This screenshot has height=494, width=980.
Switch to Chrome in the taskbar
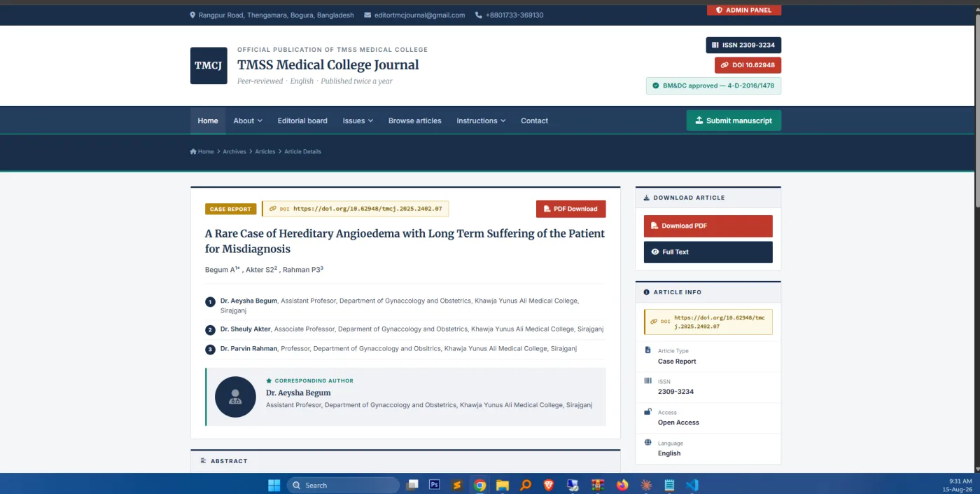479,485
